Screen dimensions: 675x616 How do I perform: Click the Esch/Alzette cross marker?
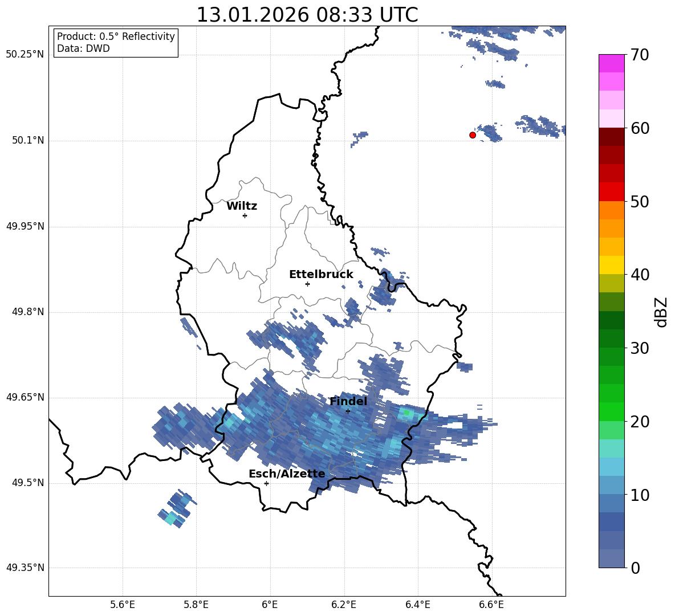pos(266,483)
